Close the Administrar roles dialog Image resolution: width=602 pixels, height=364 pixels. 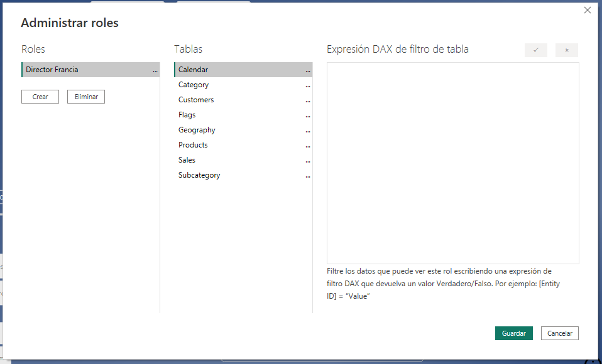tap(588, 10)
